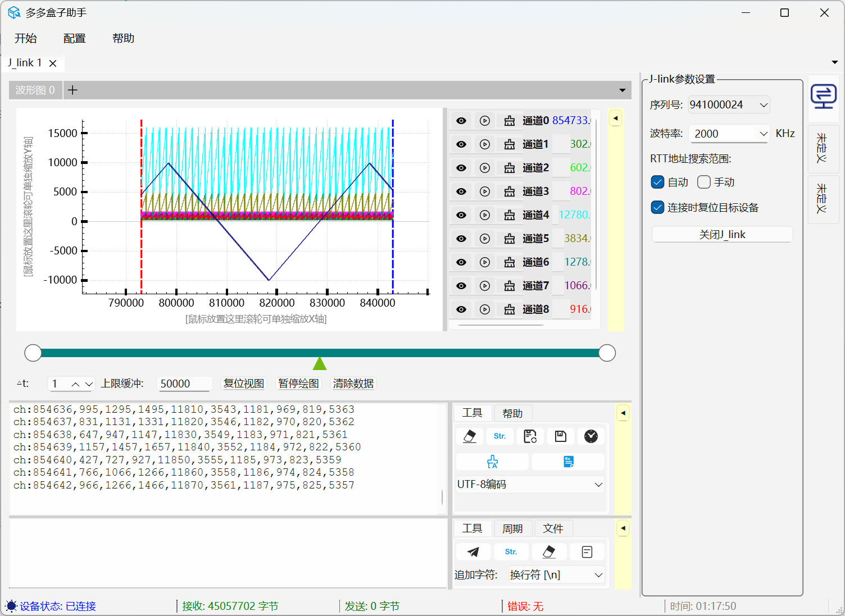Check the 手动 checkbox
Image resolution: width=845 pixels, height=616 pixels.
(704, 182)
